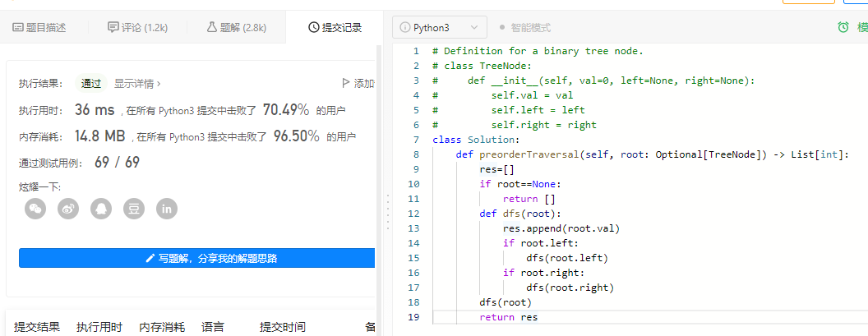Click the 执行用时 column header

pos(99,327)
